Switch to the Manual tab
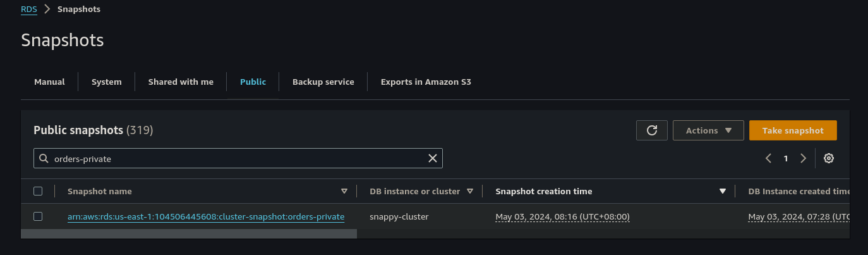 [x=49, y=82]
